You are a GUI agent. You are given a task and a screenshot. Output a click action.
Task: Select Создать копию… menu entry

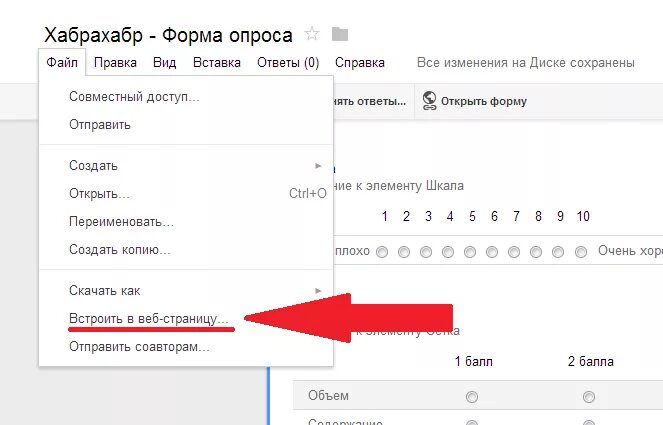(x=186, y=250)
